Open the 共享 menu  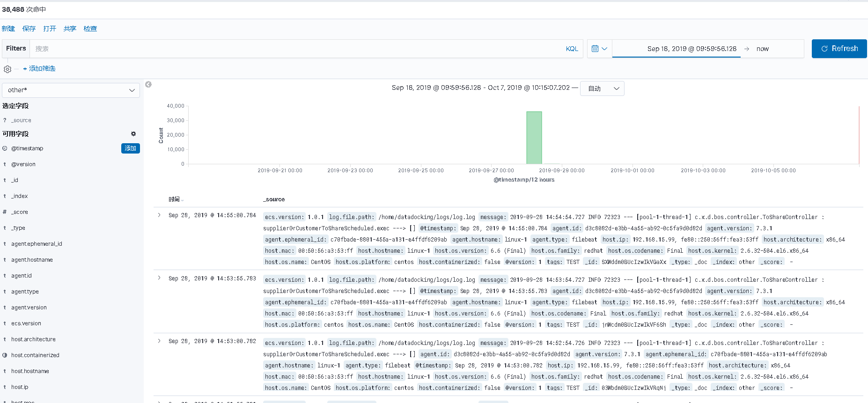click(x=70, y=29)
